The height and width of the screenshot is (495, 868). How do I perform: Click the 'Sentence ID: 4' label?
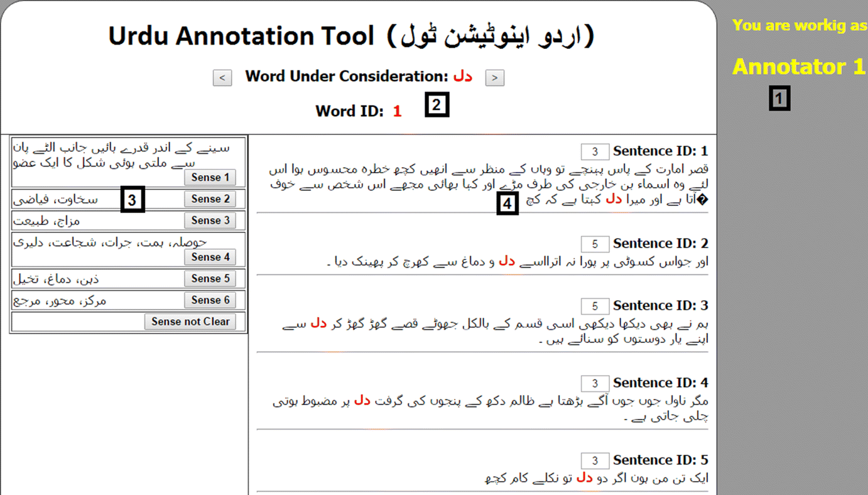click(x=661, y=383)
